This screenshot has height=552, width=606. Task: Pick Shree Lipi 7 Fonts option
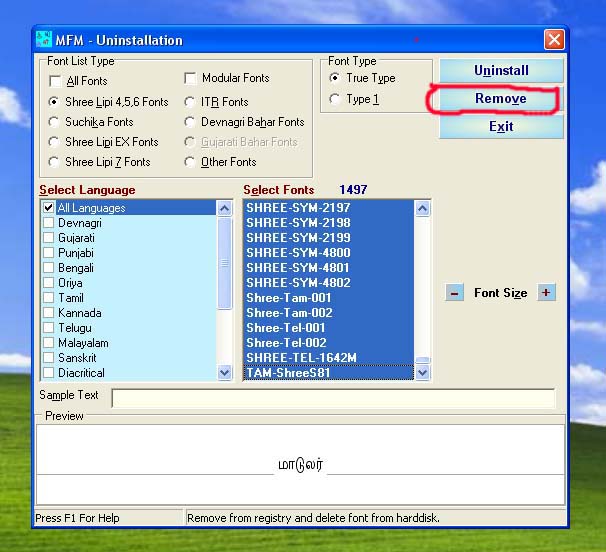pos(54,162)
